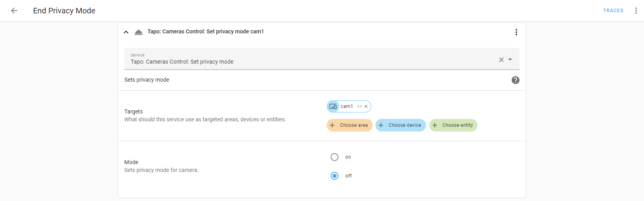
Task: Collapse the Set privacy mode action card
Action: (x=126, y=32)
